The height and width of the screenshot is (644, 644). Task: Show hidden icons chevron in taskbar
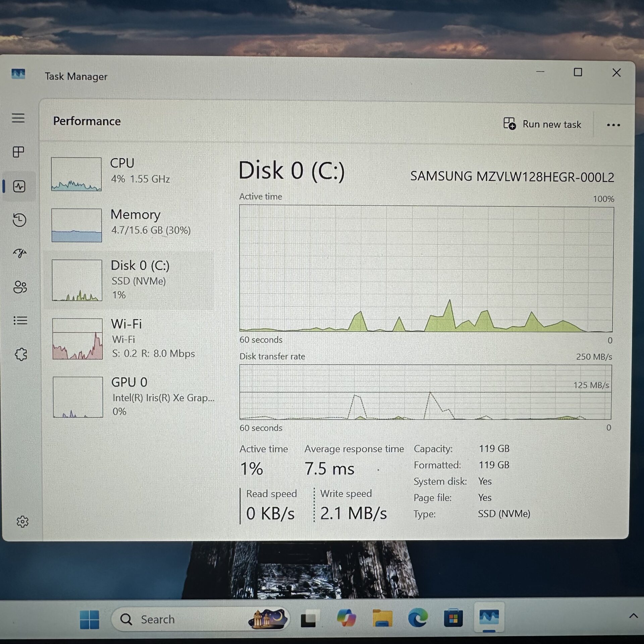point(633,616)
